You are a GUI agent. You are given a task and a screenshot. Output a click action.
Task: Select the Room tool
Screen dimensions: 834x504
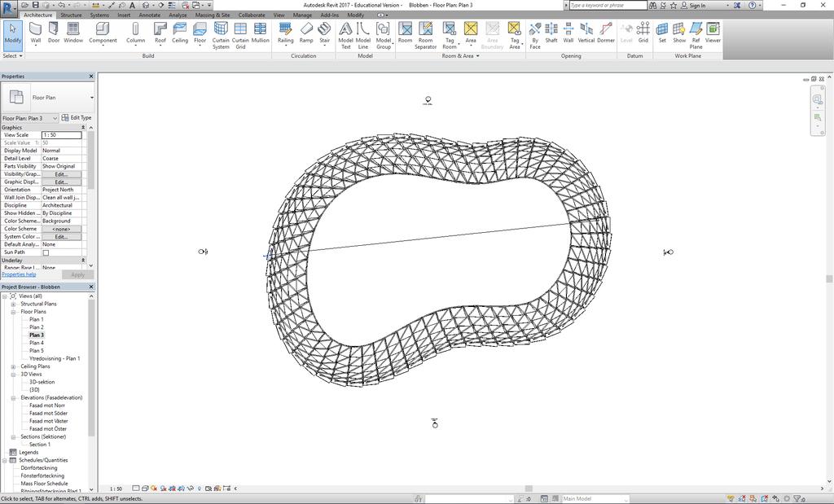(406, 33)
